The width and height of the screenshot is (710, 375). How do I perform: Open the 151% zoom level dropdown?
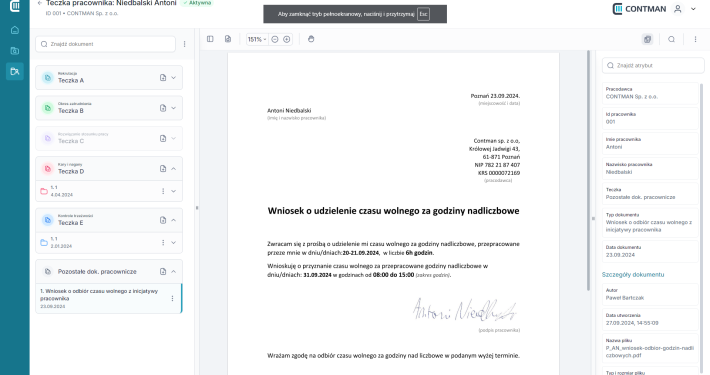257,39
